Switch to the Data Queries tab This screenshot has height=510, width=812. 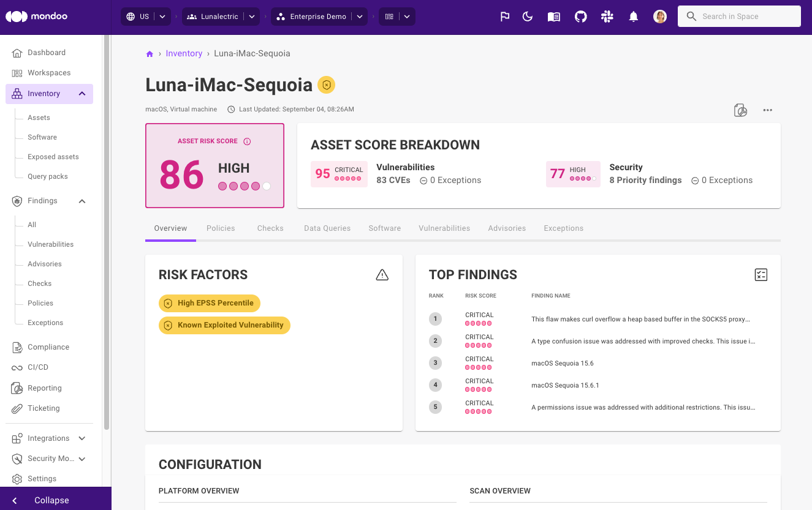point(327,228)
